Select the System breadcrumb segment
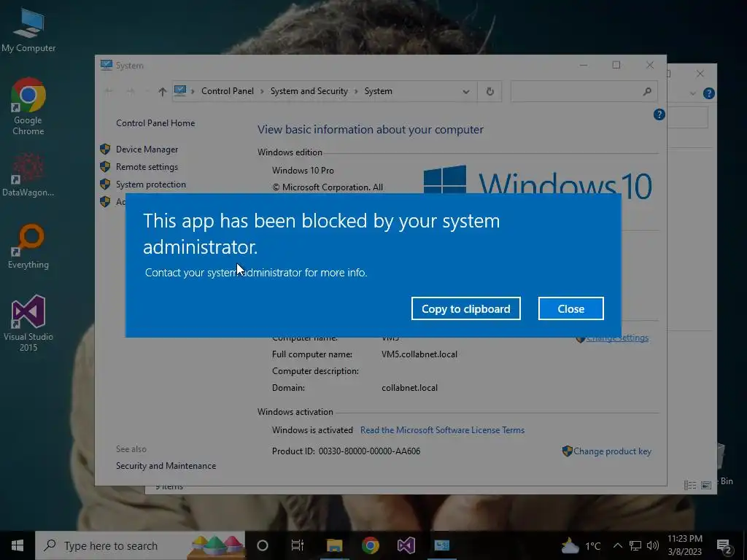747x560 pixels. click(x=379, y=91)
